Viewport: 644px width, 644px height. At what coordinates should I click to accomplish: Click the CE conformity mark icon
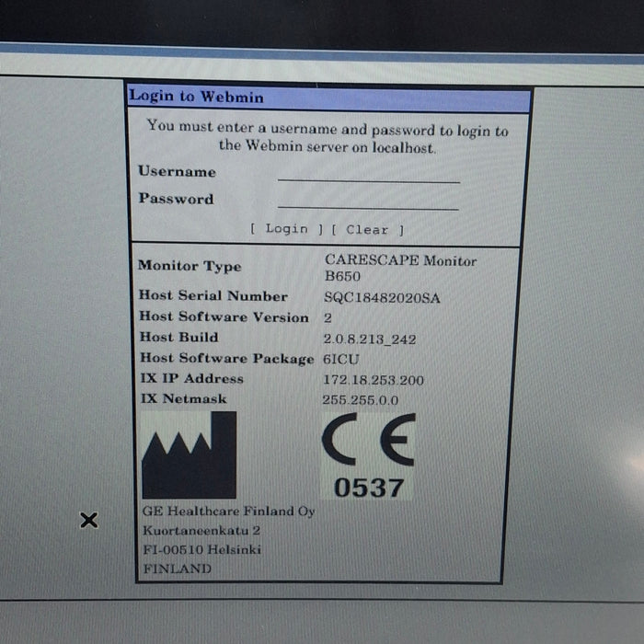click(368, 440)
